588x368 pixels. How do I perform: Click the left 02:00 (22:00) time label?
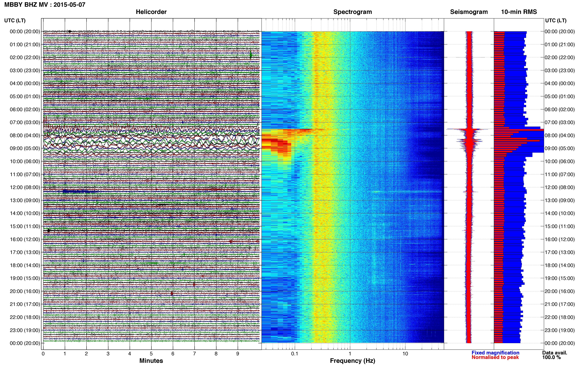coord(25,57)
